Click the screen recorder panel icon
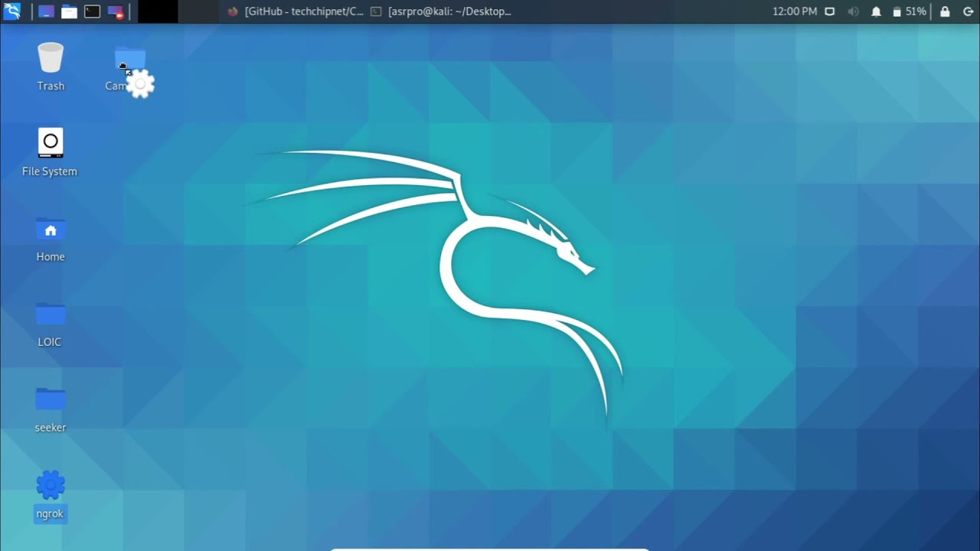Screen dimensions: 980x551 click(115, 11)
